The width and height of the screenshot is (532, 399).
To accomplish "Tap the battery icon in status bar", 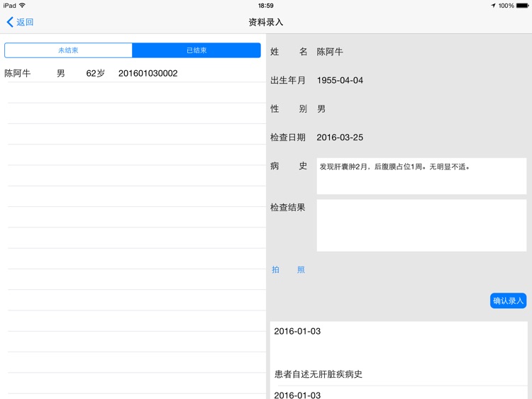I will [523, 6].
